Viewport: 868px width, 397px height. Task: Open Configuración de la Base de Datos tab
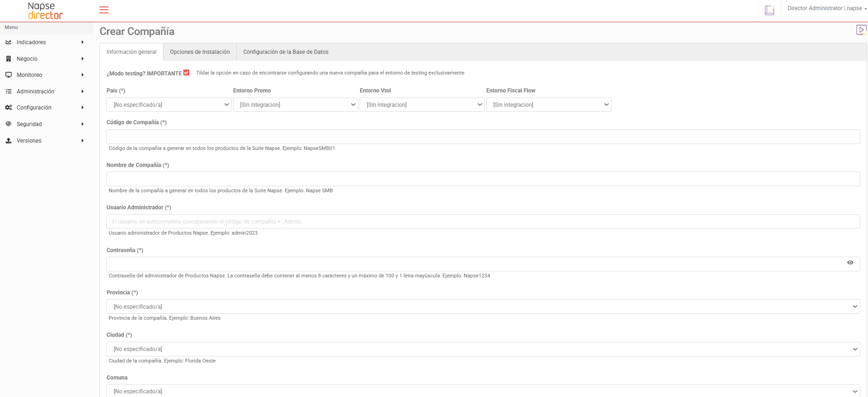tap(285, 52)
